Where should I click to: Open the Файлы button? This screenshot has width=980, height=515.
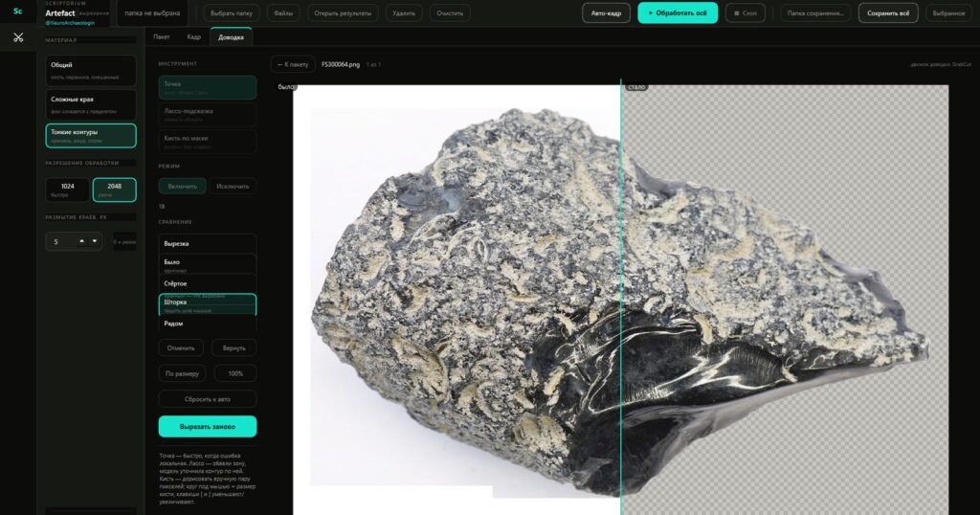pos(283,13)
